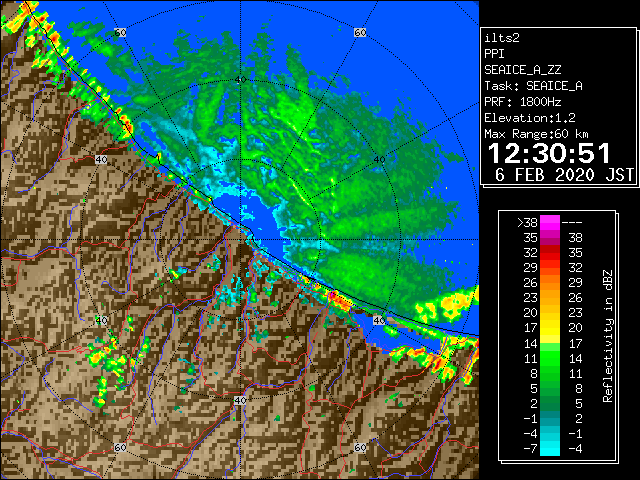Click lower-bound 2 in the 2–5 legend row
Screen dimensions: 640x480
click(x=534, y=404)
